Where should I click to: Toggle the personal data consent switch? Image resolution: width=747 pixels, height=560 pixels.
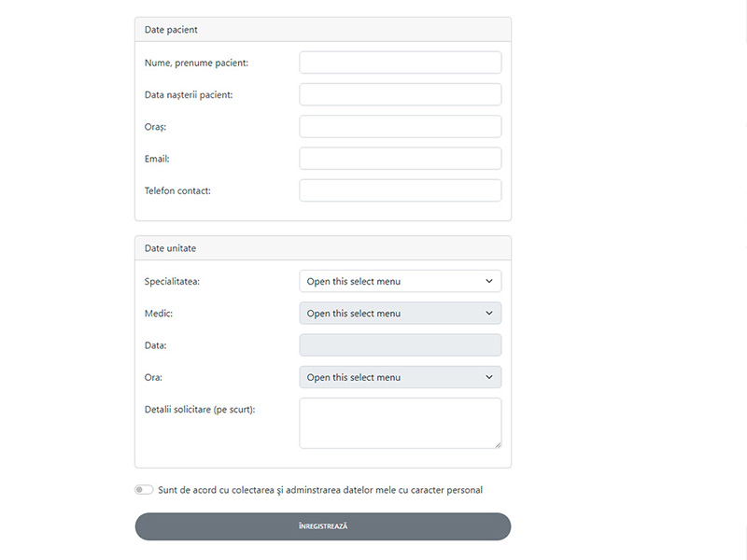coord(144,489)
